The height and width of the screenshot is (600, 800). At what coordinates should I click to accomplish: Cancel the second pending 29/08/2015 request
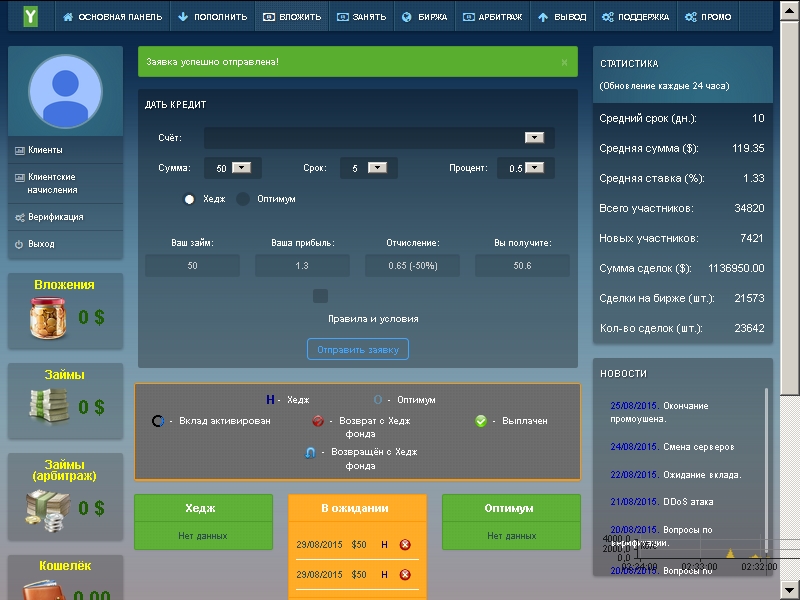[x=405, y=574]
